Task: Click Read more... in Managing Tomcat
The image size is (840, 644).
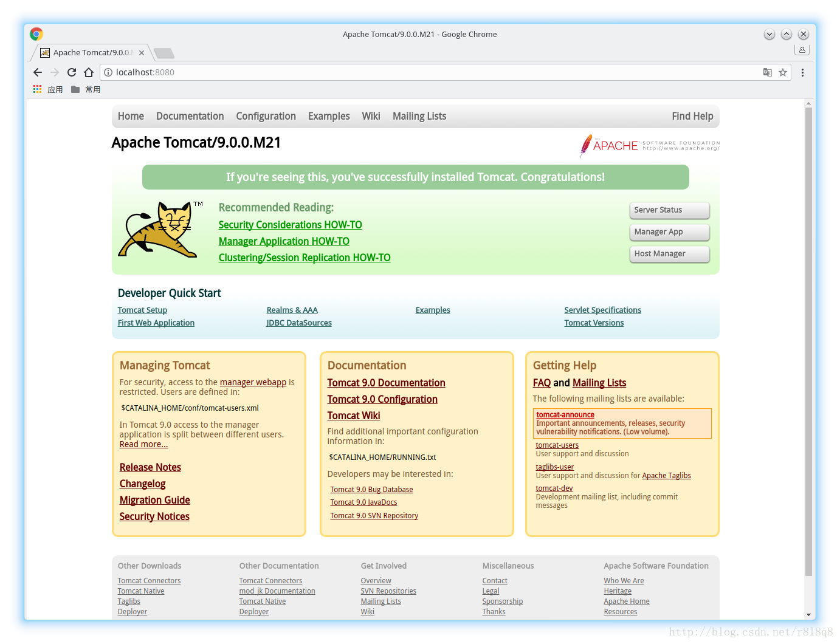Action: (143, 444)
